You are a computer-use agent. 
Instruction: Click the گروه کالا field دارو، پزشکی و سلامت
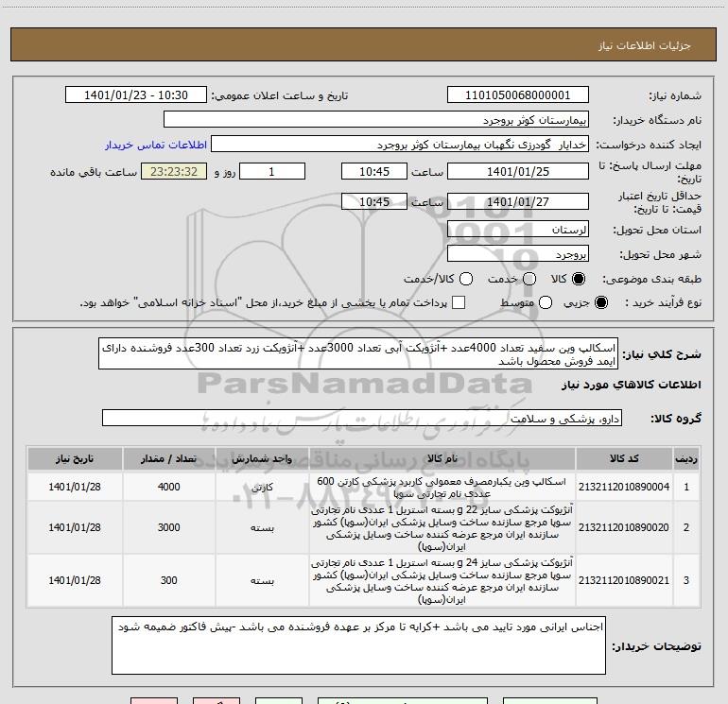[362, 418]
